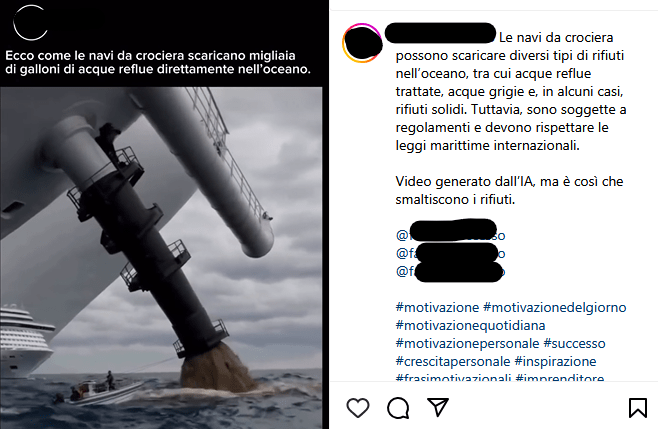The height and width of the screenshot is (429, 658).
Task: Open the second redacted @ mention
Action: coord(450,253)
